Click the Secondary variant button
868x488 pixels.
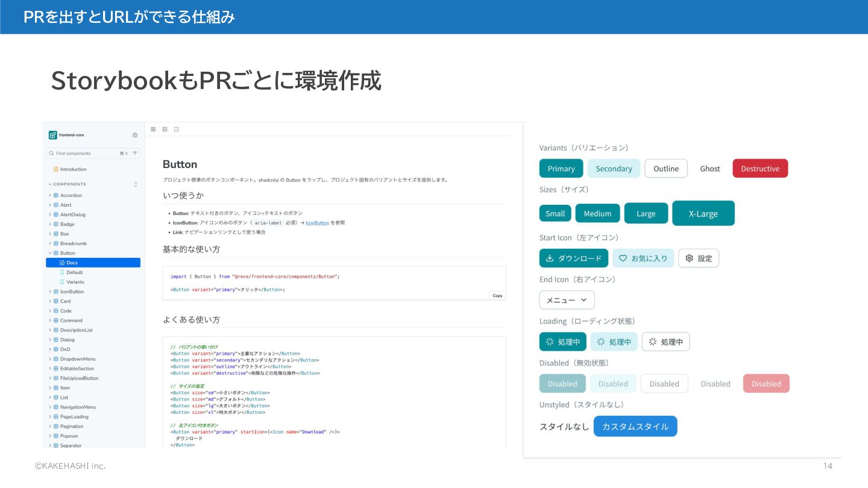tap(614, 169)
